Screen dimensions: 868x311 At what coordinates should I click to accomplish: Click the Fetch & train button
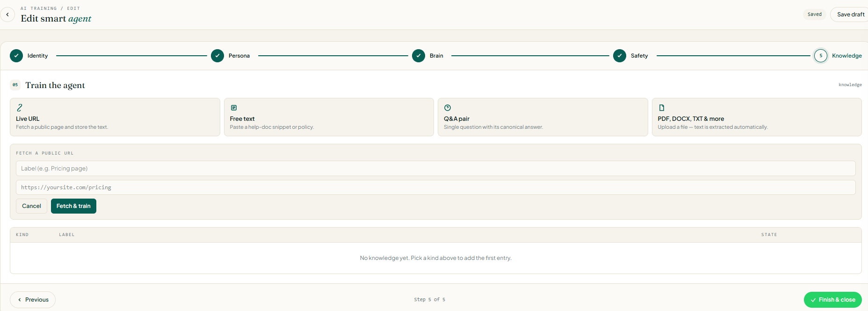(x=73, y=206)
